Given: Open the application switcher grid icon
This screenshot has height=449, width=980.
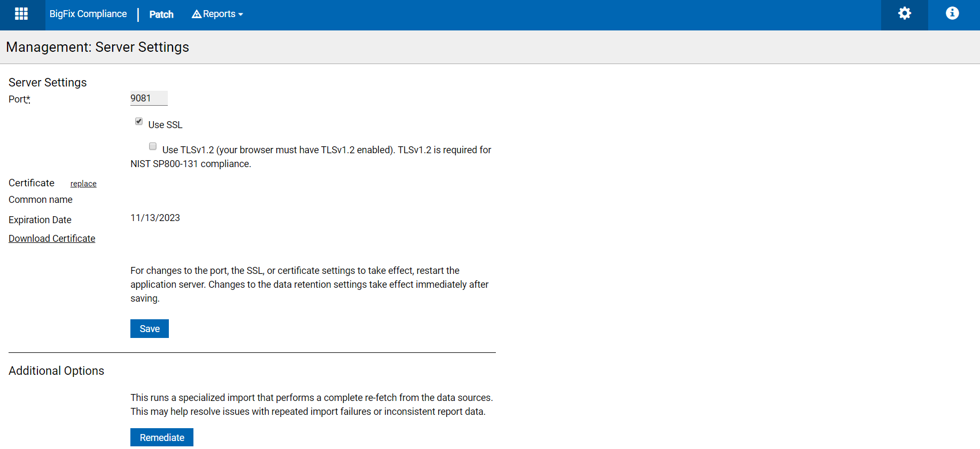Looking at the screenshot, I should click(21, 14).
